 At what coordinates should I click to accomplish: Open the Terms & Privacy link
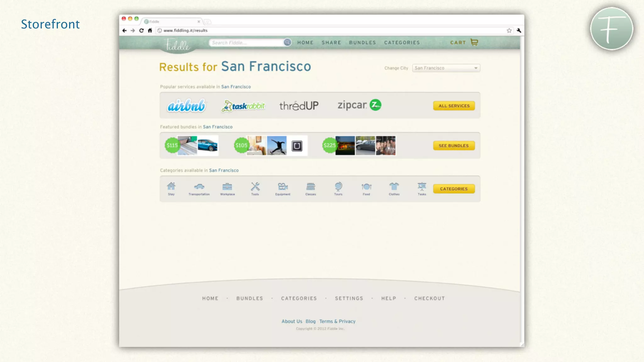pyautogui.click(x=337, y=321)
